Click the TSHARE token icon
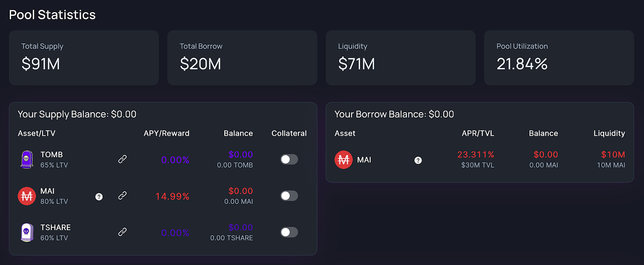Screen dimensions: 644x265 pos(27,232)
